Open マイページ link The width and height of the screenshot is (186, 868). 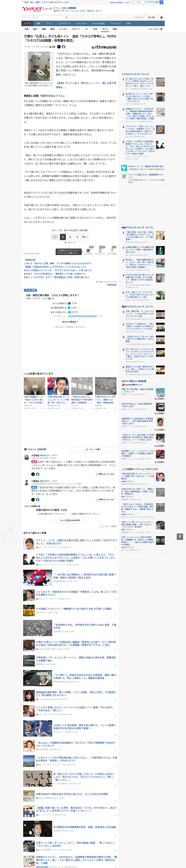click(x=139, y=17)
